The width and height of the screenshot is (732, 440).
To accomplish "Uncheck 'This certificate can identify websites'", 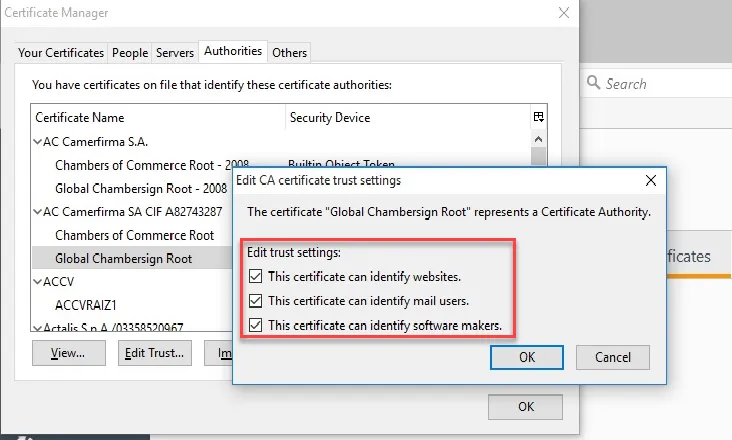I will pos(256,276).
